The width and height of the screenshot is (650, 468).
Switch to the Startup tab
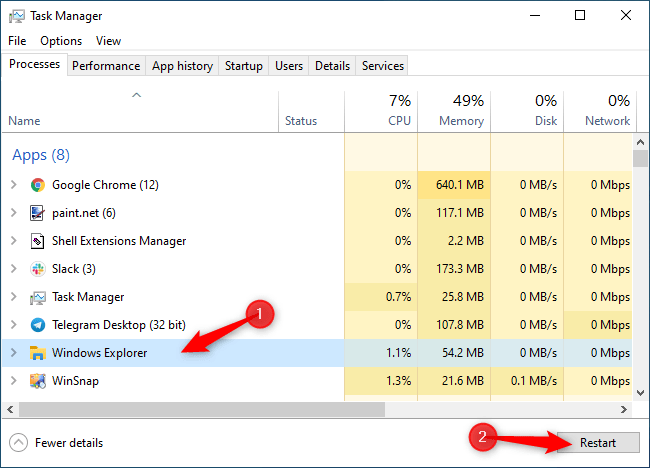(244, 66)
